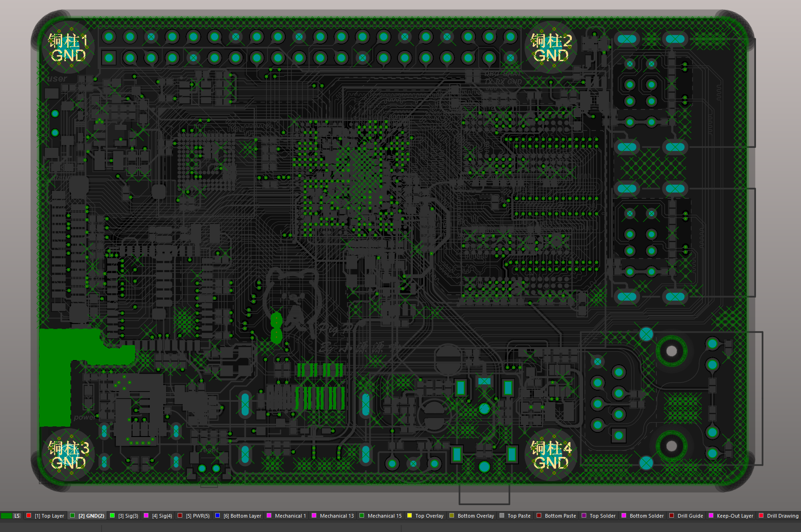Select the Top Overlay layer tab
801x532 pixels.
pos(429,516)
